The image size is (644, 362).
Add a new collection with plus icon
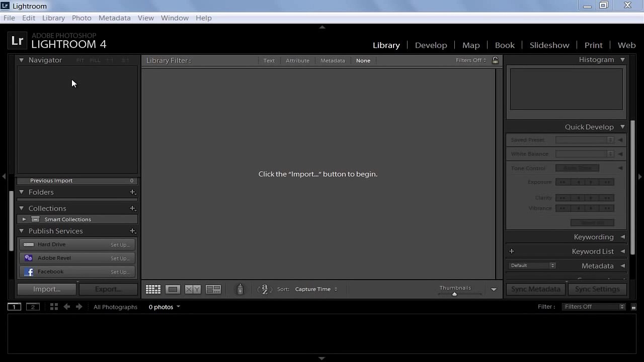coord(133,208)
